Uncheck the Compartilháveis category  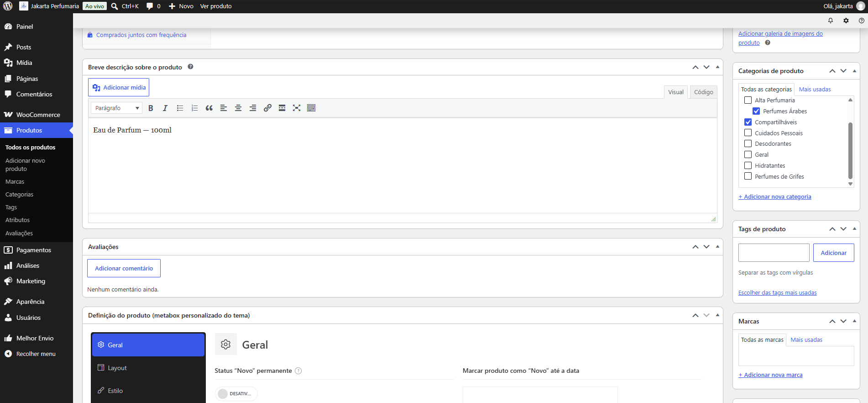pyautogui.click(x=748, y=122)
